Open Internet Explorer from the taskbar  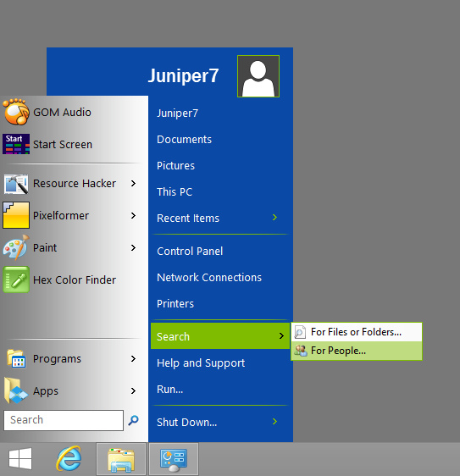pyautogui.click(x=69, y=459)
